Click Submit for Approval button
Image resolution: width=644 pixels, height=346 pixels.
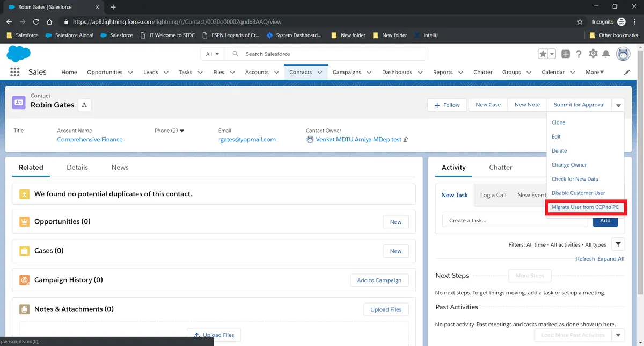coord(579,105)
